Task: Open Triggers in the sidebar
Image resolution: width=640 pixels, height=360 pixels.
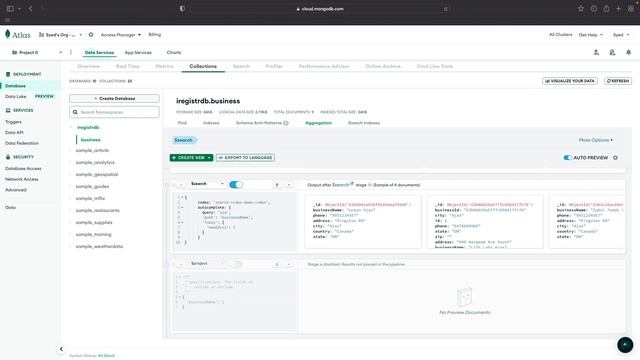Action: (13, 122)
